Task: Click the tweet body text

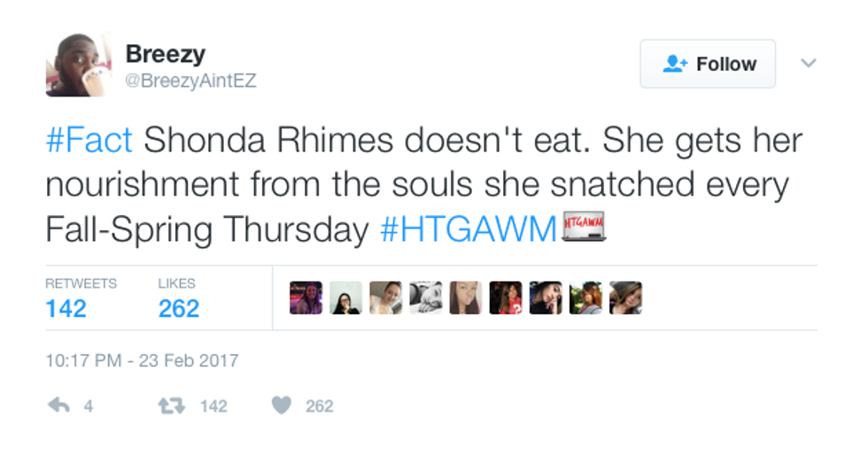Action: click(x=425, y=184)
